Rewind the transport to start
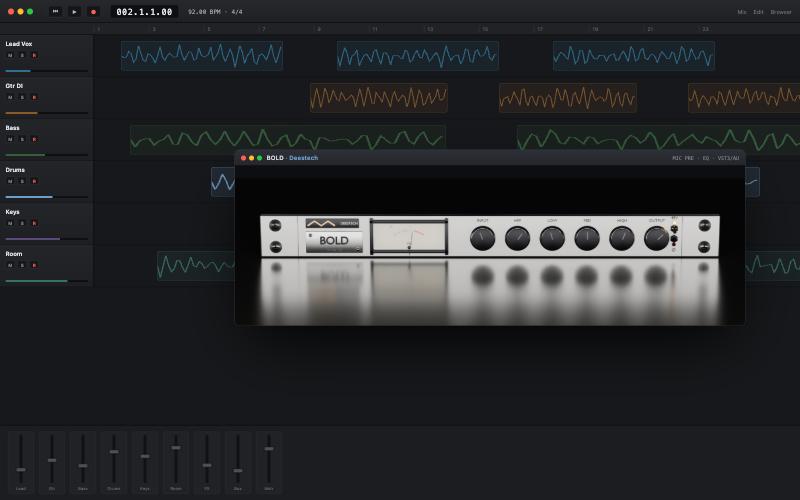 56,11
